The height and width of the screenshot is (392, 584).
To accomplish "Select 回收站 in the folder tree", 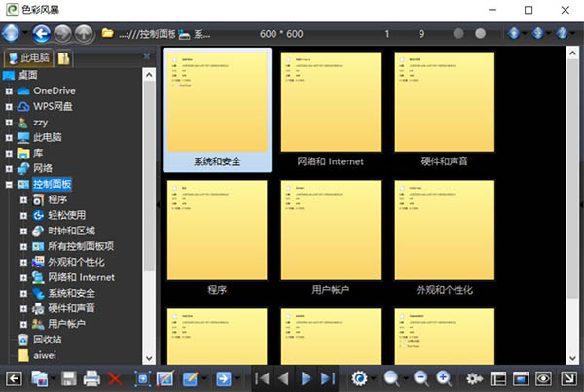I will coord(48,339).
